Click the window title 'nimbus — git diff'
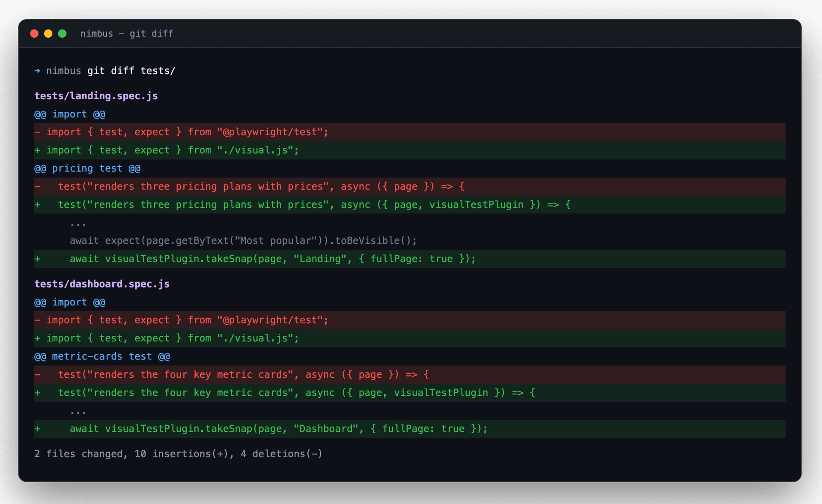Screen dimensions: 822x504 (127, 33)
